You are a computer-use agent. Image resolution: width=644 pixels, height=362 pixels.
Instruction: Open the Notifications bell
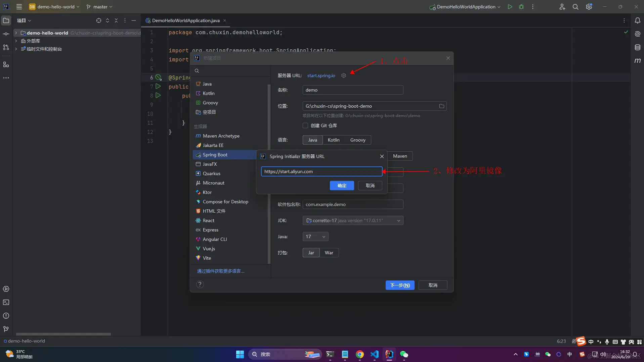[637, 20]
